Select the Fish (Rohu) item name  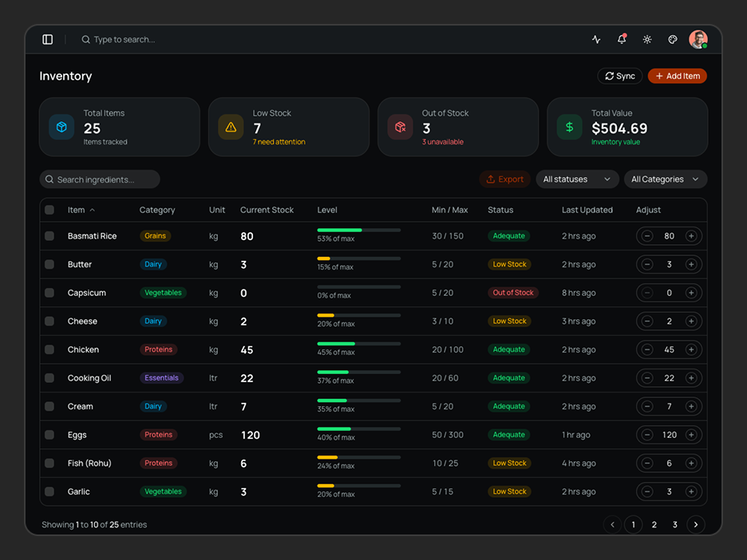click(x=89, y=463)
